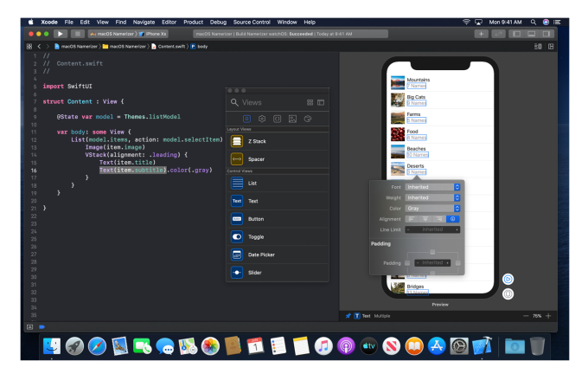Open the Color library tab icon
Screen dimensions: 588x374
click(307, 119)
